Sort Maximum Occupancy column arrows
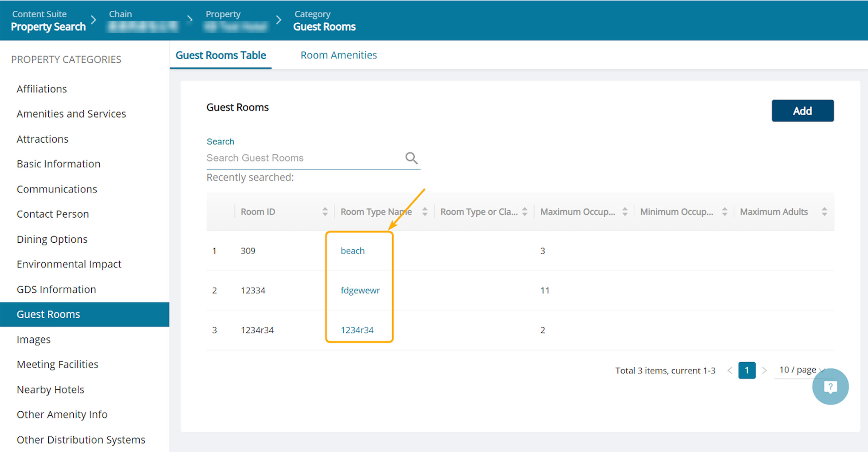The image size is (868, 452). 625,211
